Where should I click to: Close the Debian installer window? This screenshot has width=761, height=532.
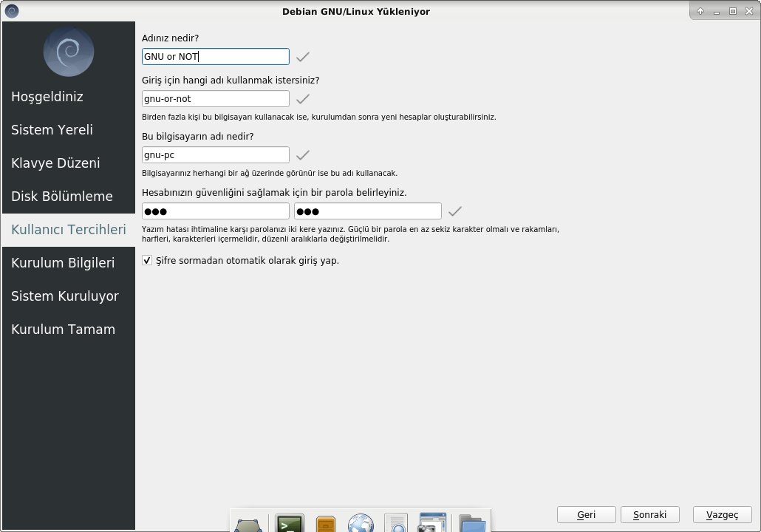749,11
